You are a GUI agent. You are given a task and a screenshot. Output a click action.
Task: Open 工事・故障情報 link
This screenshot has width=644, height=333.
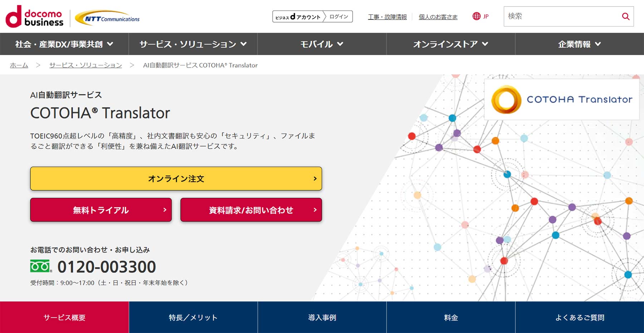[387, 17]
